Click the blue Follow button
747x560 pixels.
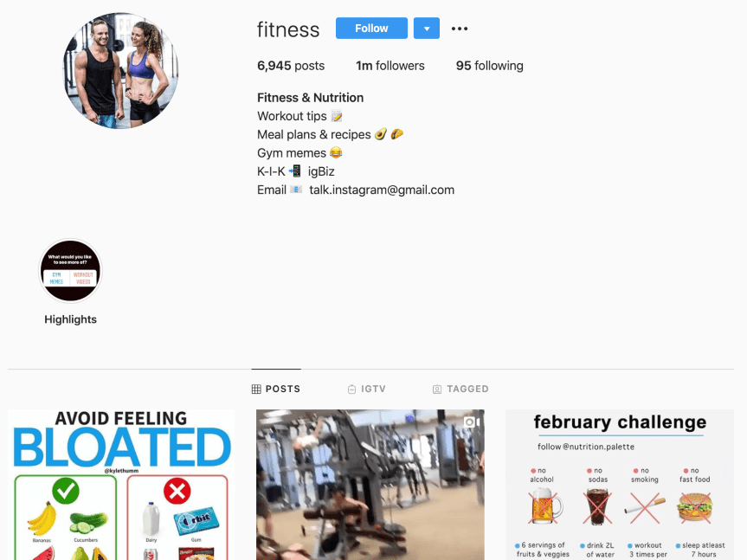(371, 28)
